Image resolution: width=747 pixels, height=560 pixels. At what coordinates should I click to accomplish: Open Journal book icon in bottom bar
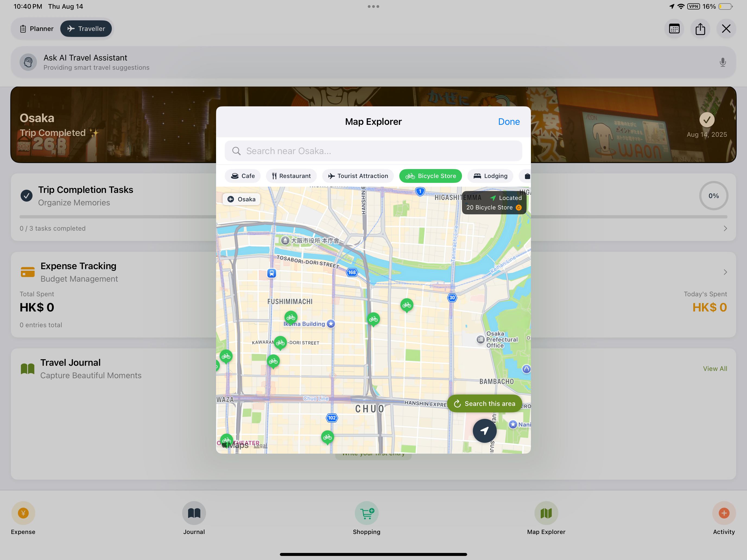click(x=194, y=513)
